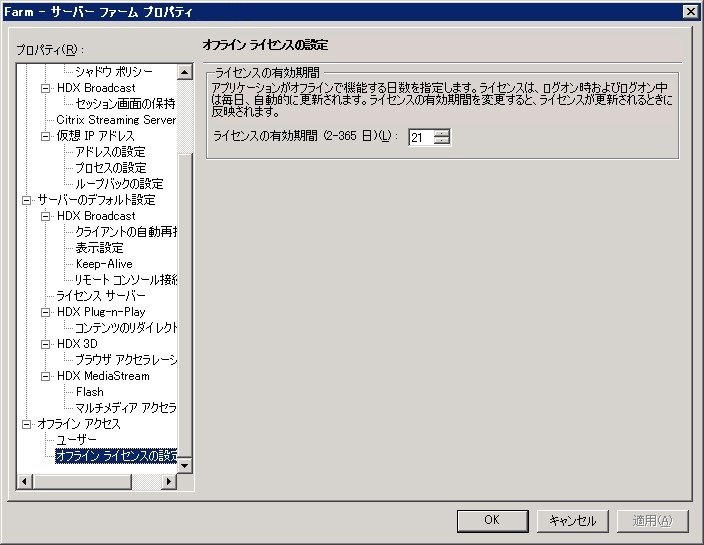Screen dimensions: 704x545
Task: Click the license validity days input field
Action: 420,137
